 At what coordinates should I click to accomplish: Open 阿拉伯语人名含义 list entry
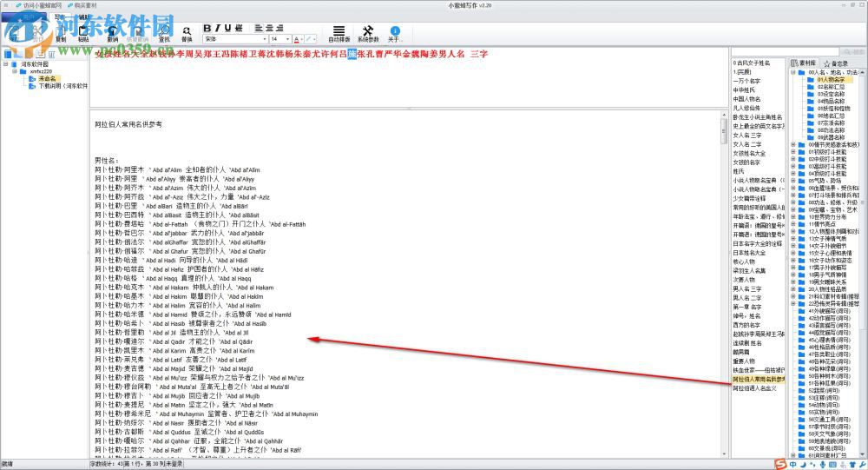(x=755, y=388)
